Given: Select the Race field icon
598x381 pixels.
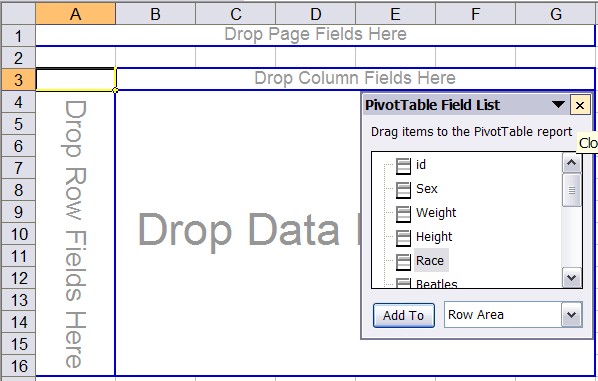Looking at the screenshot, I should coord(403,262).
